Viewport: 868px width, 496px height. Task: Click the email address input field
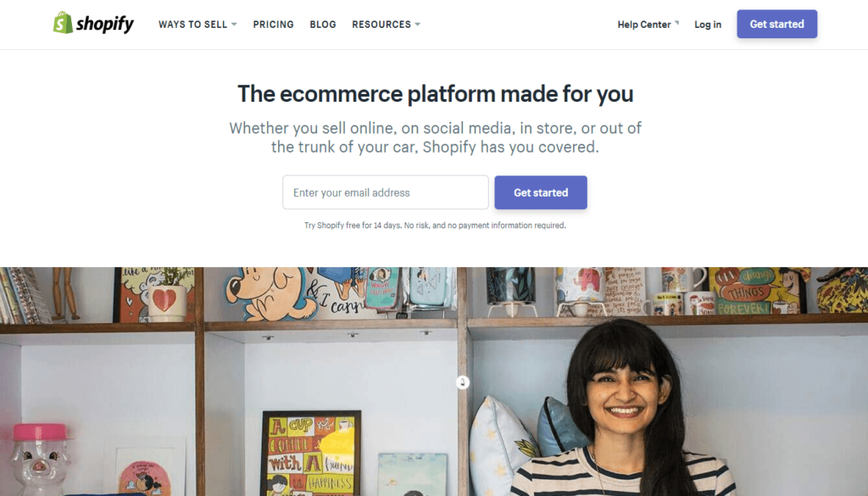[385, 192]
